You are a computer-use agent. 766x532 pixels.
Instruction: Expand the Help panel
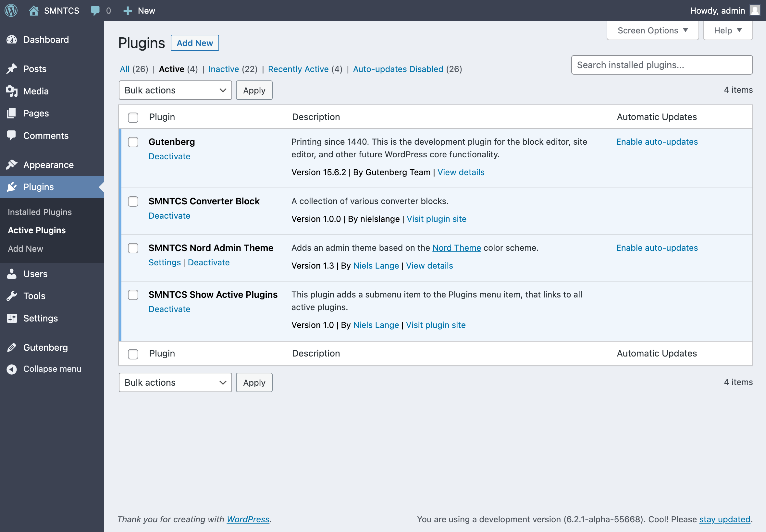(x=728, y=30)
